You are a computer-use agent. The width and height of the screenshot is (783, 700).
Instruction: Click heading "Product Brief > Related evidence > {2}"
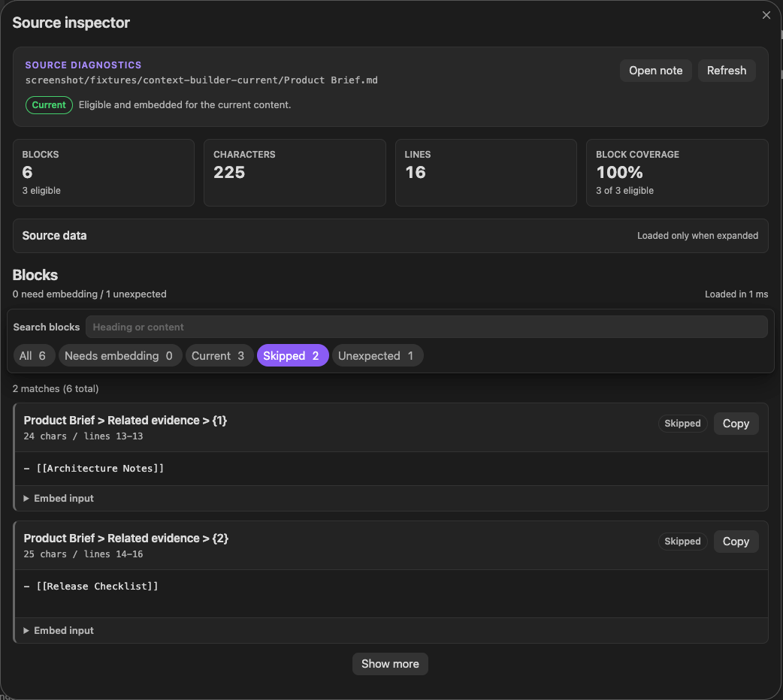125,539
